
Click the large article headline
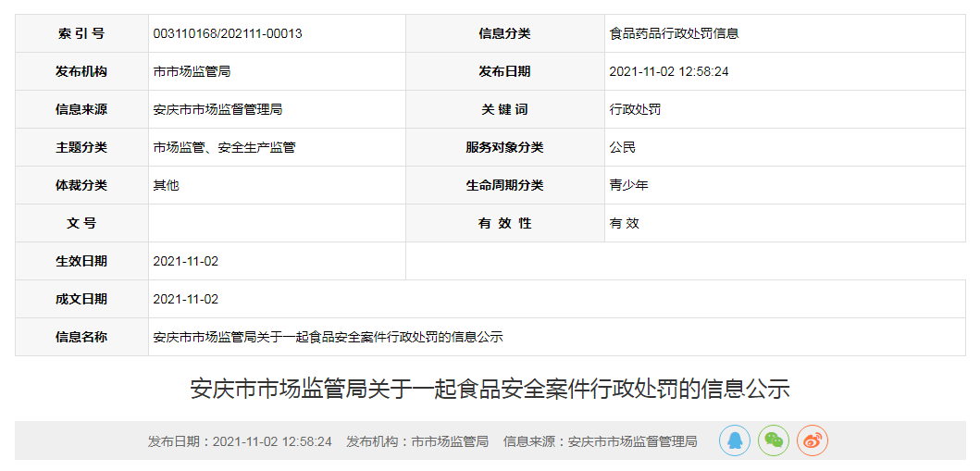coord(490,389)
